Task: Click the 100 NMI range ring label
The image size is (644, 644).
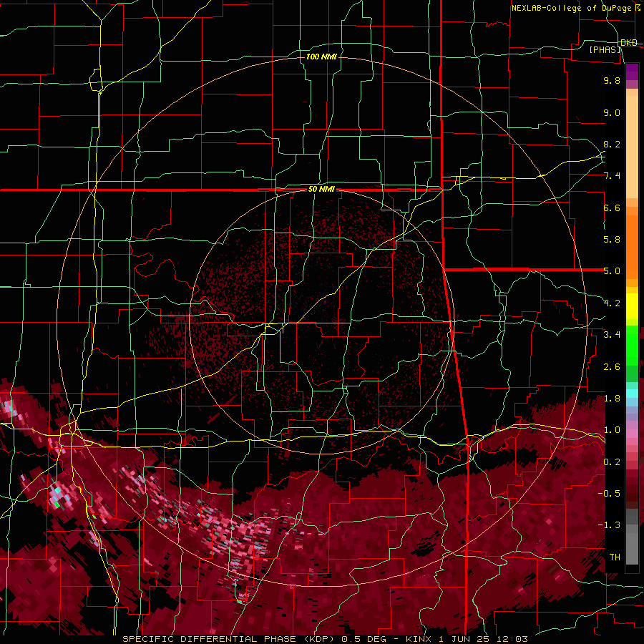Action: [x=321, y=57]
